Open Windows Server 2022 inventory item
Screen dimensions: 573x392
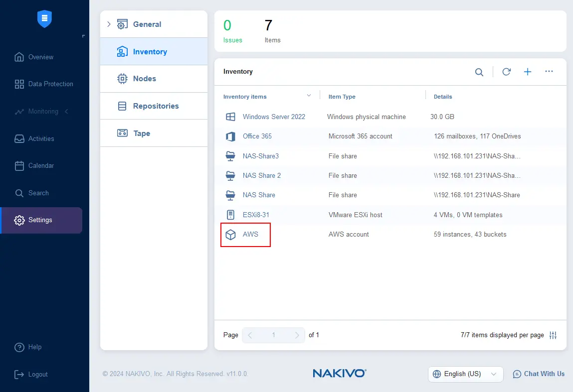(274, 117)
